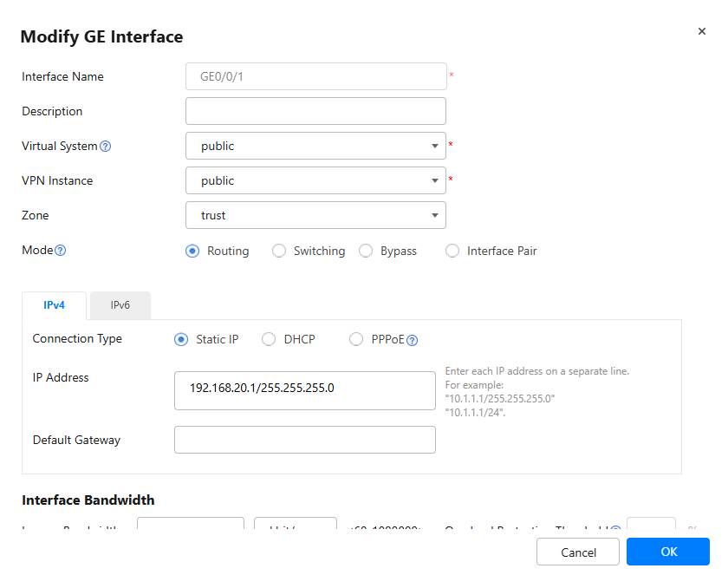Open the Virtual System help icon
This screenshot has height=575, width=728.
click(106, 147)
